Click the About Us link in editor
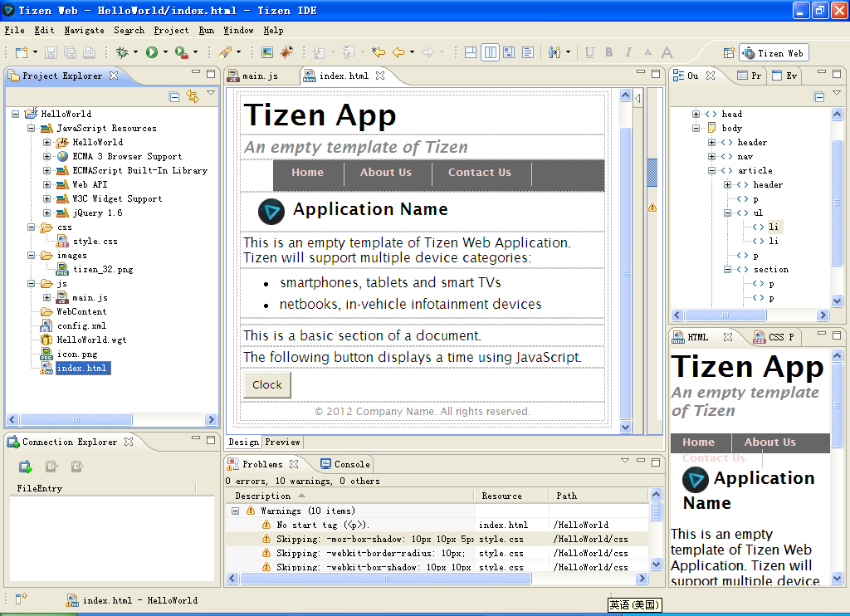 point(386,173)
